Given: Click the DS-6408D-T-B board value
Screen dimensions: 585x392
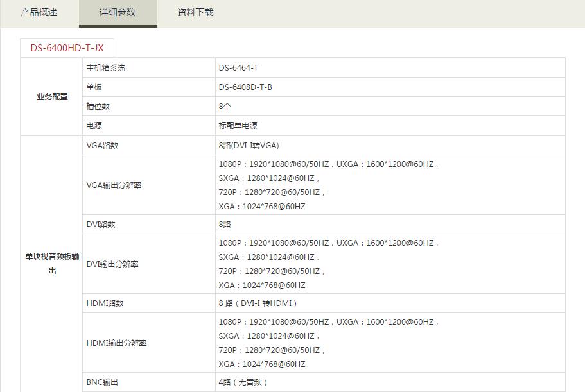Looking at the screenshot, I should [245, 87].
